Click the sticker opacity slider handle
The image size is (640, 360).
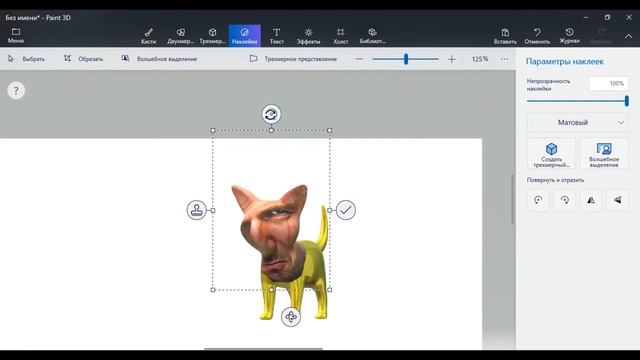(x=627, y=101)
